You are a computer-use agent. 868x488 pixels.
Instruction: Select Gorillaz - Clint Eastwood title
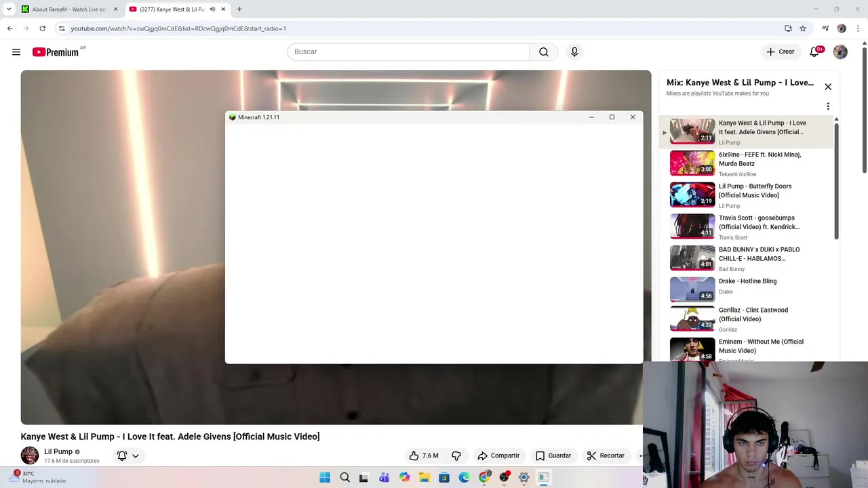coord(753,314)
